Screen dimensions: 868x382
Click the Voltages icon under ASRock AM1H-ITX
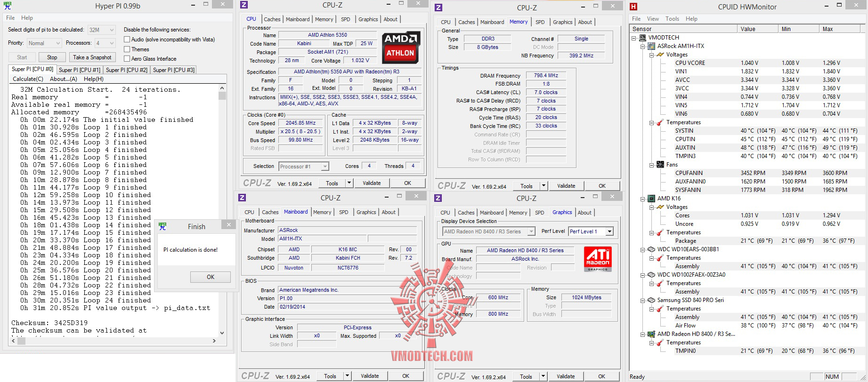point(660,55)
